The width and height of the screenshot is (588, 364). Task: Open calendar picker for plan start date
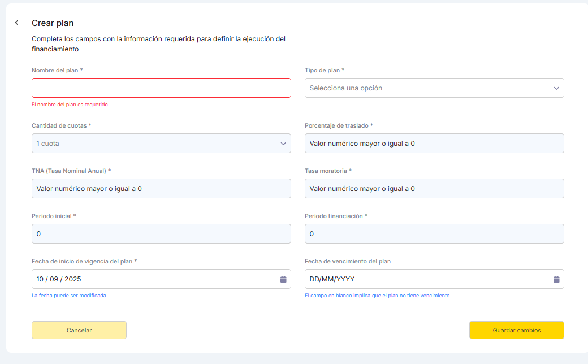coord(283,279)
